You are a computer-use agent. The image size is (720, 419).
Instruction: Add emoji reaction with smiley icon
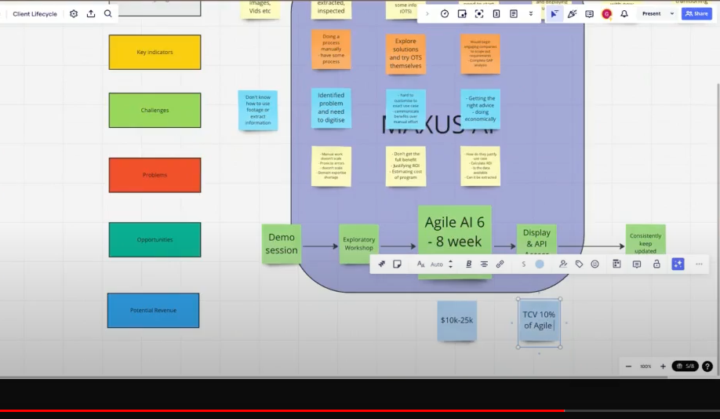pos(595,264)
